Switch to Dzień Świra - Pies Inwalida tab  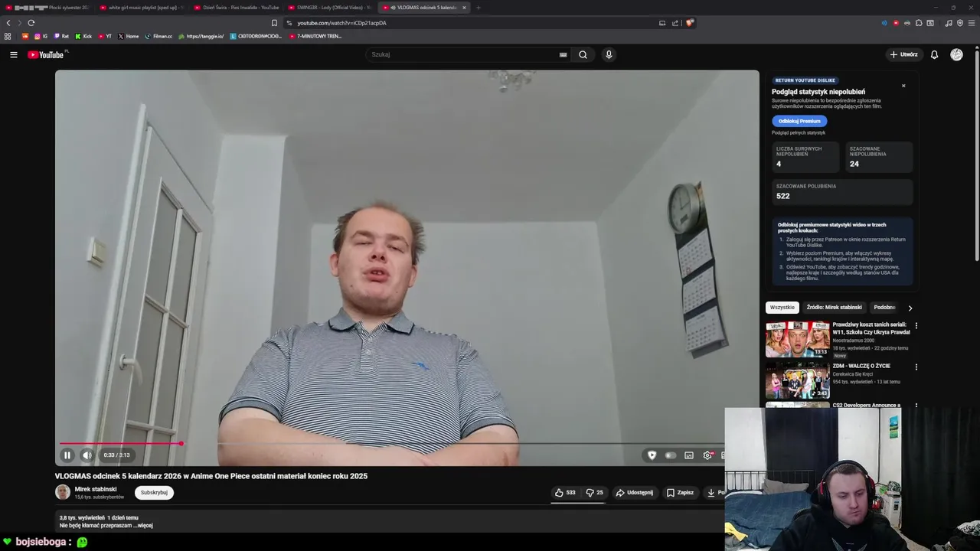tap(236, 8)
